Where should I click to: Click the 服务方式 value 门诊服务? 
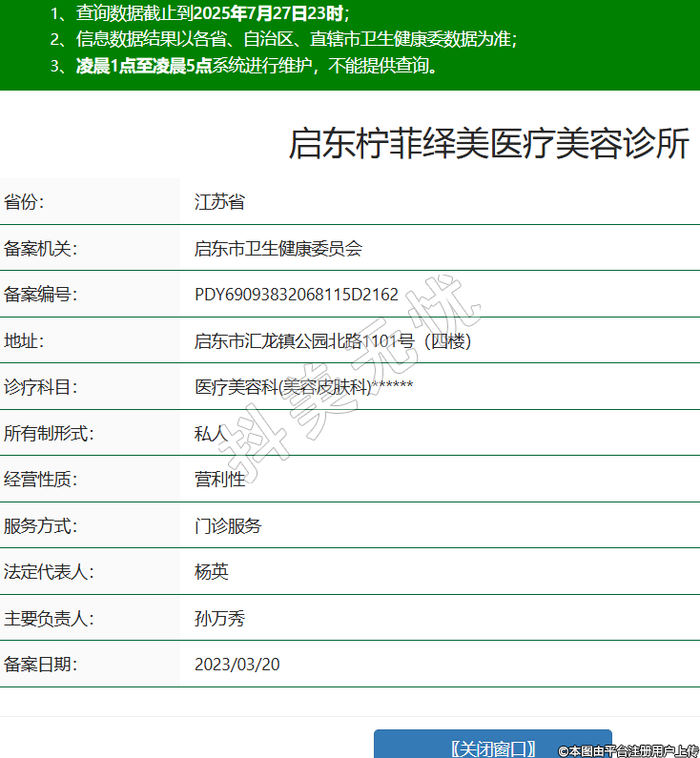tap(228, 526)
